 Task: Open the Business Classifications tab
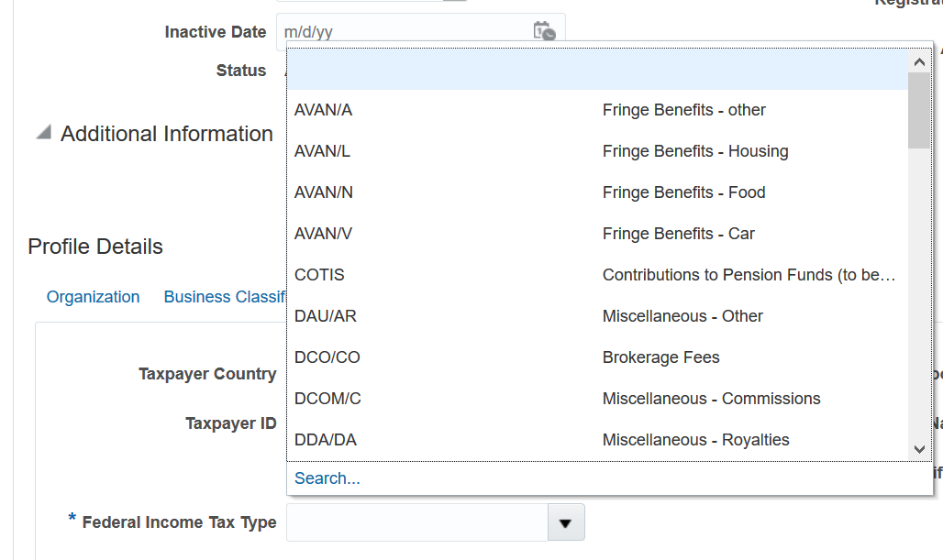[225, 297]
